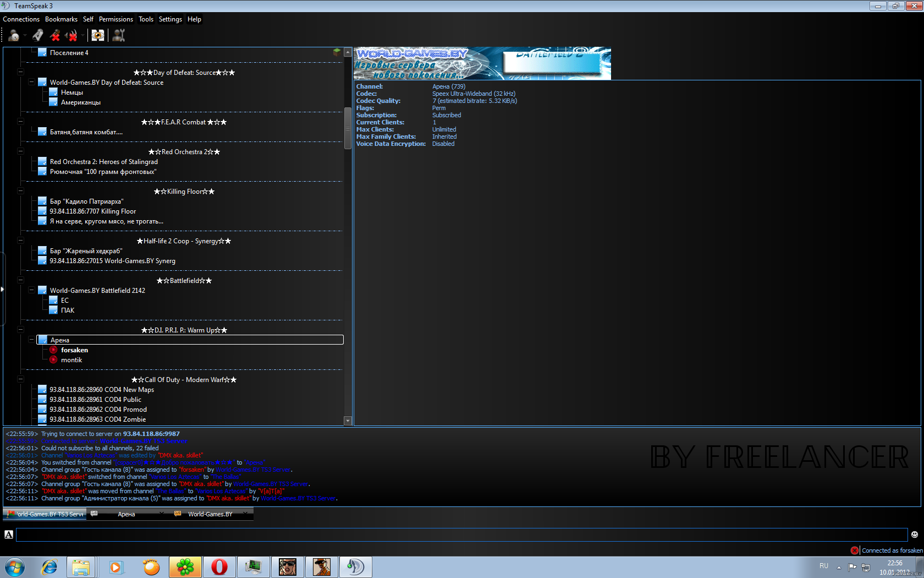Image resolution: width=924 pixels, height=578 pixels.
Task: Toggle the Mute Microphone toolbar icon
Action: pyautogui.click(x=54, y=36)
